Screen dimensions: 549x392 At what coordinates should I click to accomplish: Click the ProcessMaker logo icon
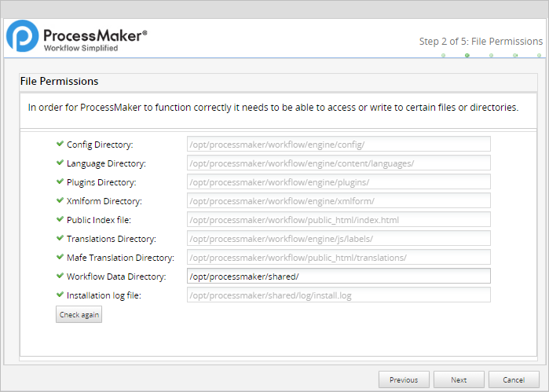[x=22, y=36]
